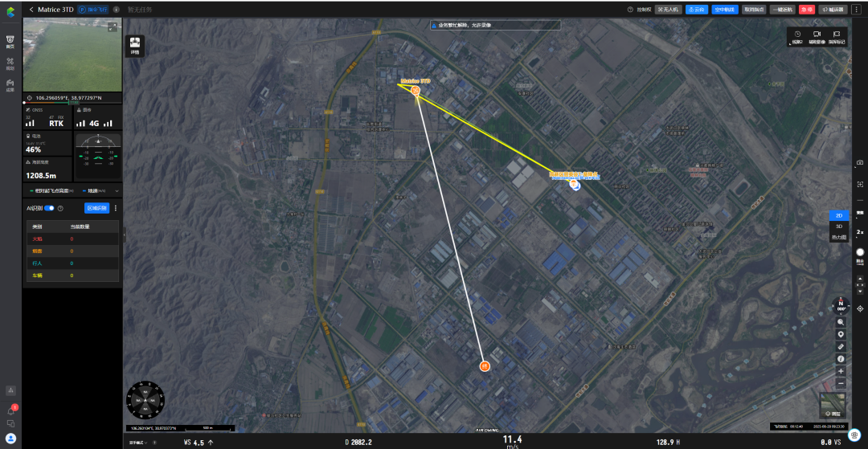Click the map location pin tool
The width and height of the screenshot is (868, 449).
coord(841,334)
